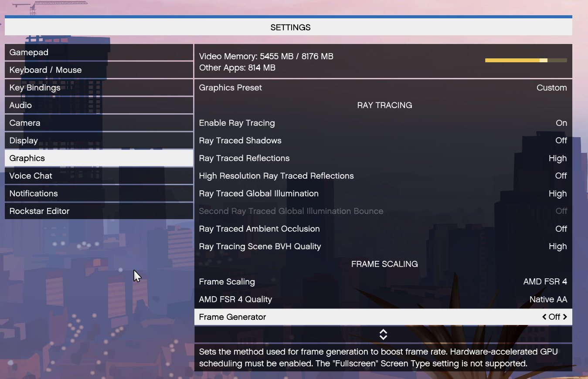The height and width of the screenshot is (379, 588).
Task: Click the left arrow on Frame Generator
Action: 544,317
